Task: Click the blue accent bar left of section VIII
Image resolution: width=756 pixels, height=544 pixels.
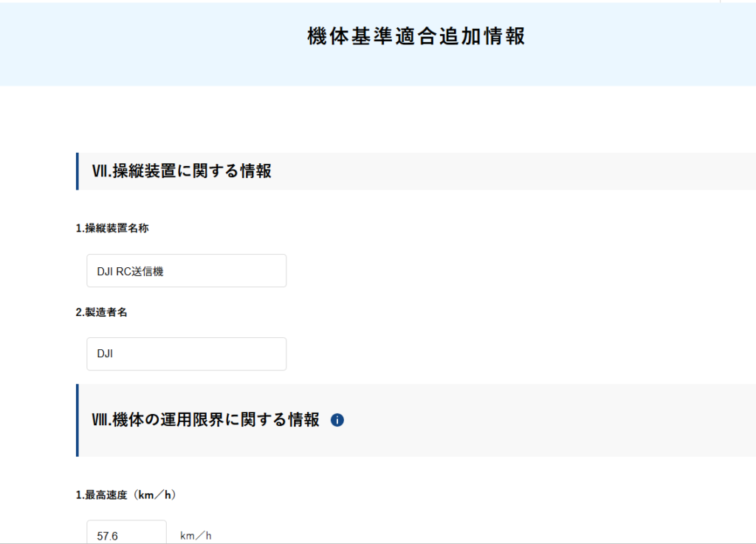Action: point(77,420)
